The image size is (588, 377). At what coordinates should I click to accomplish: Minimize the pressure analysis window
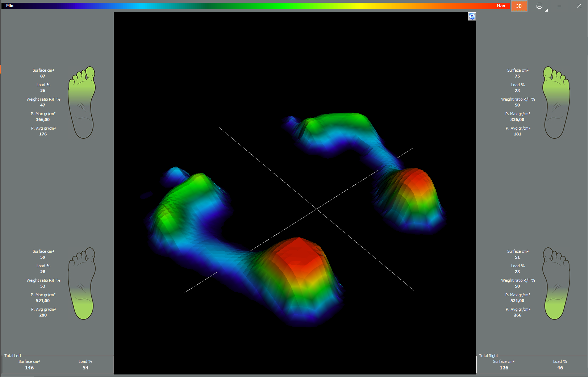click(x=559, y=6)
